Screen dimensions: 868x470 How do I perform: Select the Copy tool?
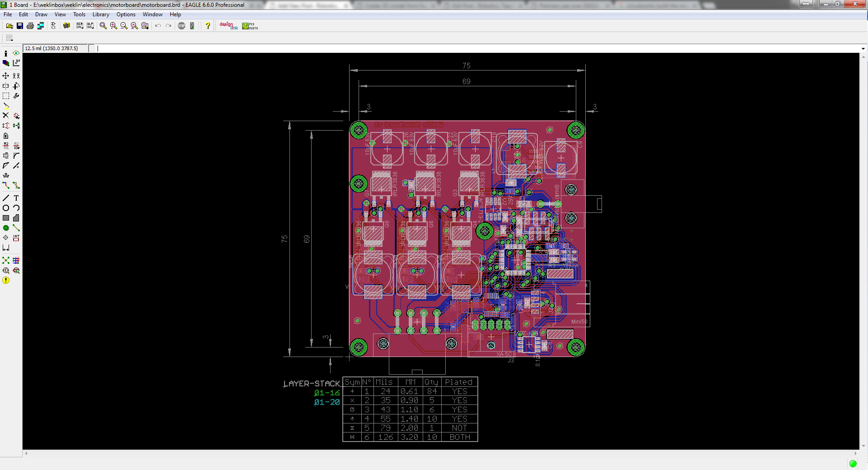point(16,76)
